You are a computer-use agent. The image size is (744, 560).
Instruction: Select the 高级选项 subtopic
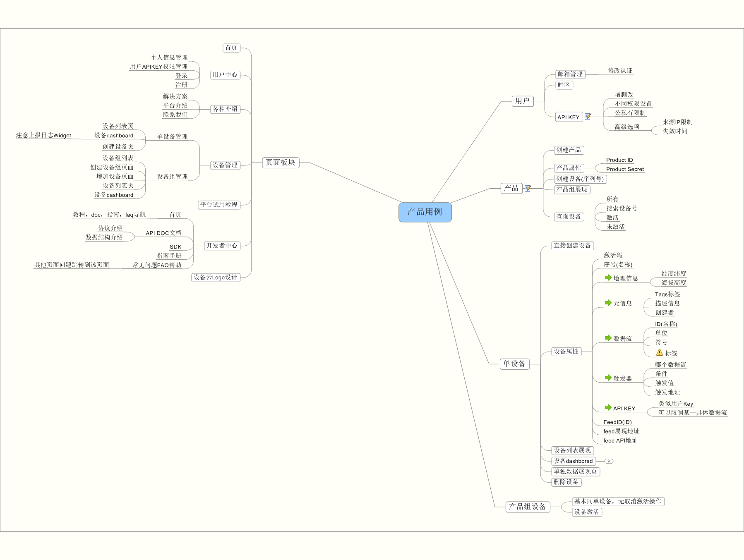[627, 127]
